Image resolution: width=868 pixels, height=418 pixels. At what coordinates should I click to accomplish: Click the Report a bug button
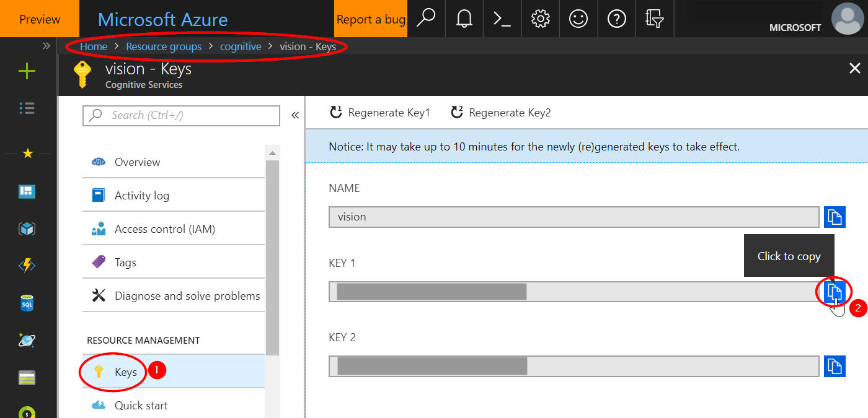click(x=371, y=19)
